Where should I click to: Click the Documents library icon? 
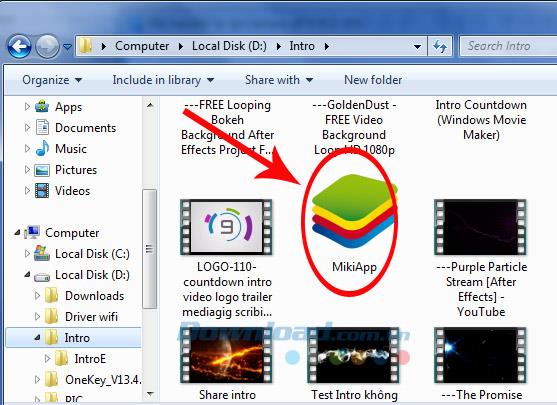point(42,128)
